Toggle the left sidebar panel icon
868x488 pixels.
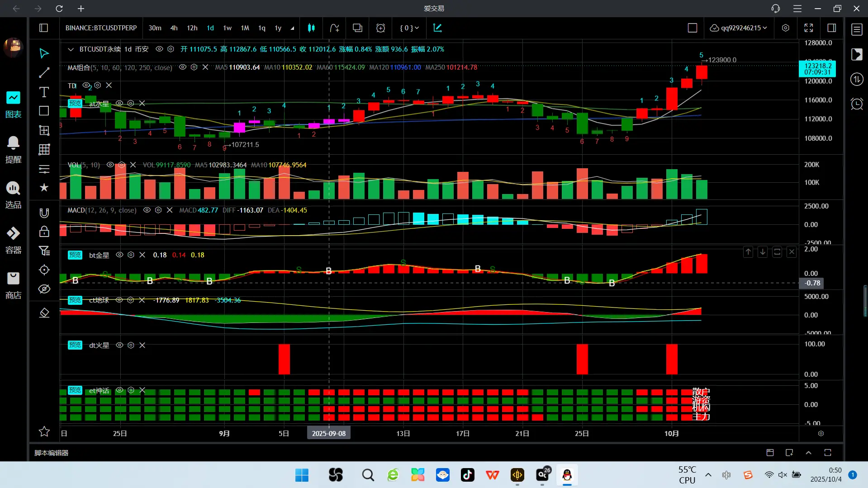[x=44, y=28]
